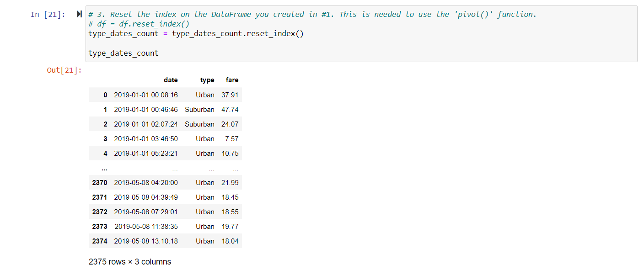Click the 'In [21]:' prompt label

click(x=48, y=14)
